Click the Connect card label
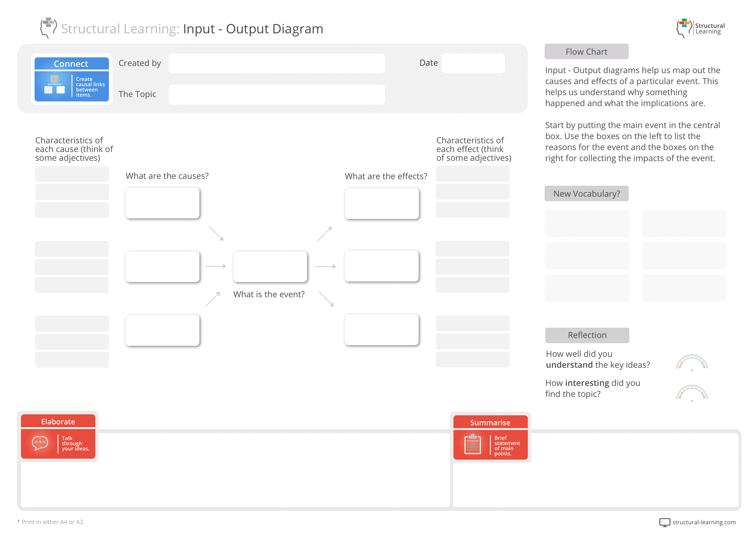The width and height of the screenshot is (756, 535). 71,64
